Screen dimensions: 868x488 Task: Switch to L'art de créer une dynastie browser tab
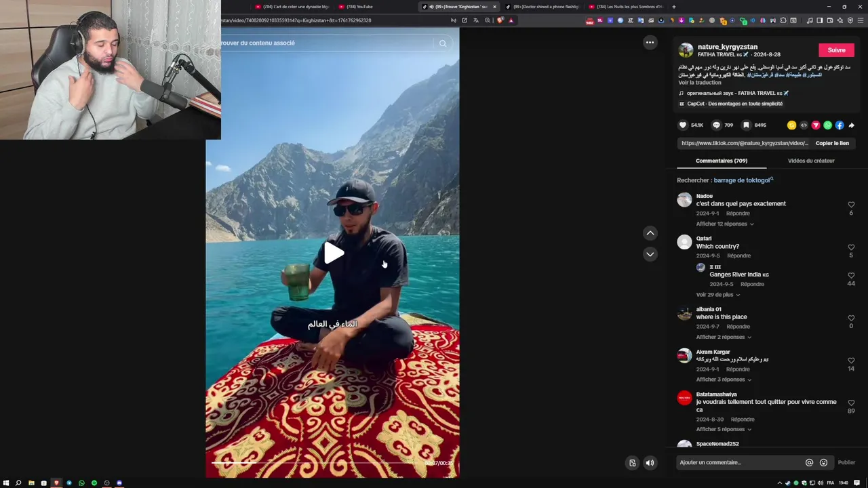click(292, 7)
